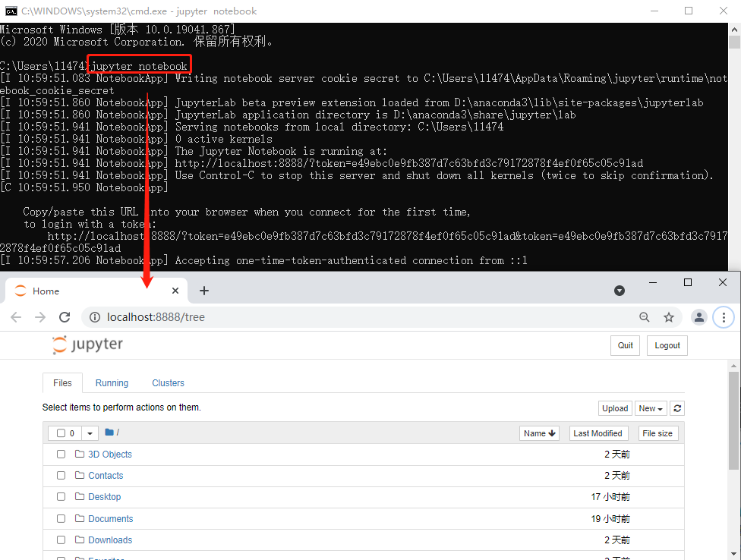Close the Home browser tab
The image size is (741, 560).
175,291
